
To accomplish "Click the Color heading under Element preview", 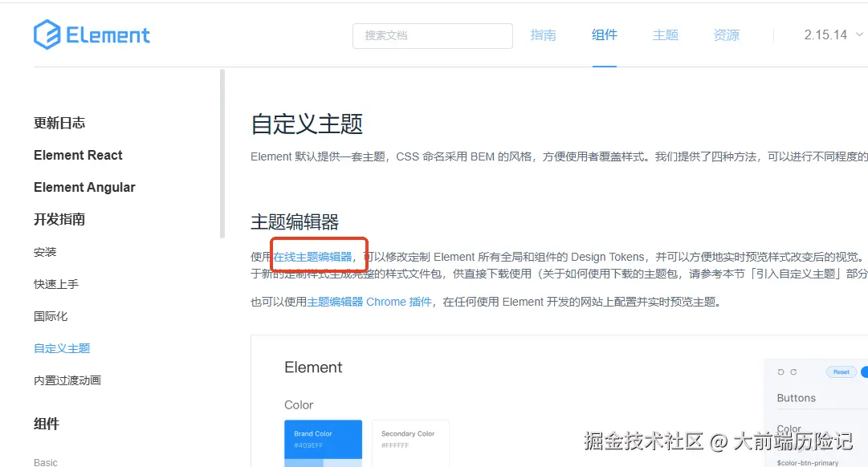I will coord(299,405).
